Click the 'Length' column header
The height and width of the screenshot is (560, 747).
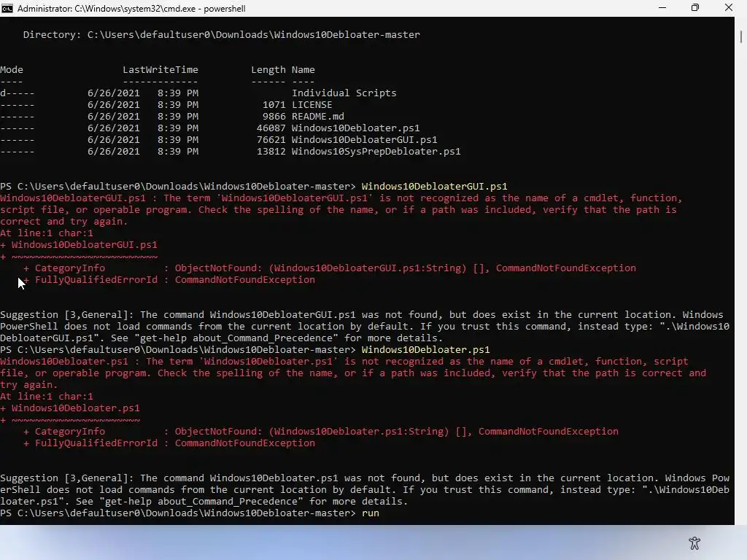[x=268, y=69]
